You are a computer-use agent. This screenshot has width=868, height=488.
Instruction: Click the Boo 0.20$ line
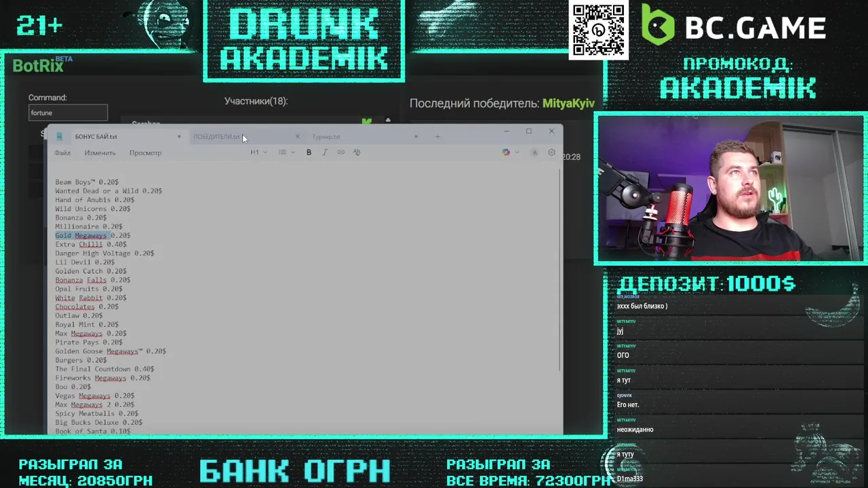[73, 386]
